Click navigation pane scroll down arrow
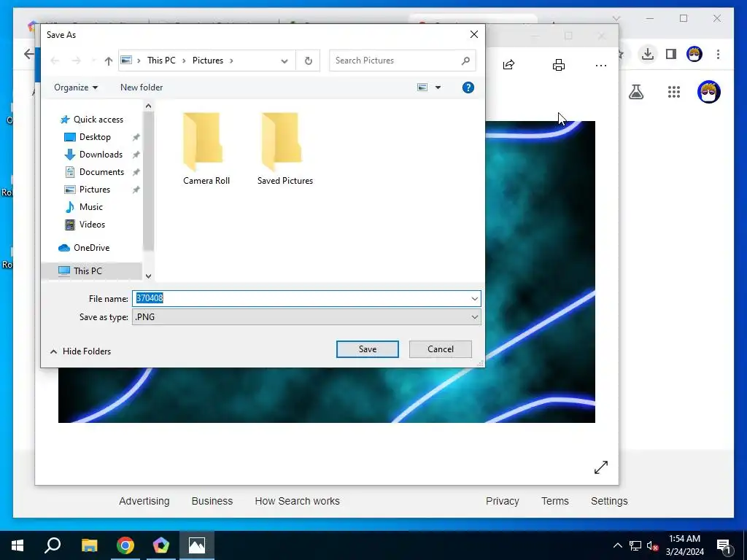 (x=148, y=276)
